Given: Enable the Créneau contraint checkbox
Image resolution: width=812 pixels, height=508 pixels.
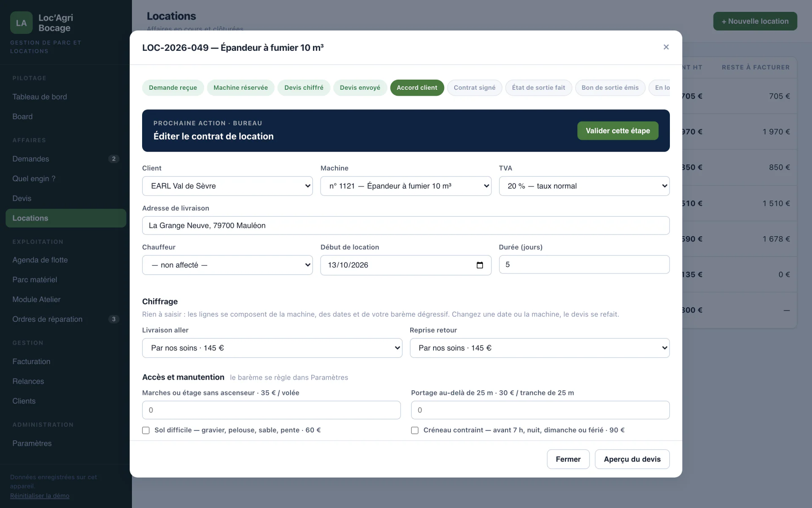Looking at the screenshot, I should 415,430.
